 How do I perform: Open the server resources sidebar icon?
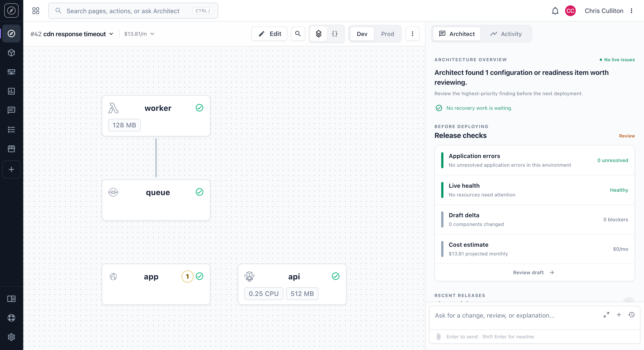coord(11,72)
